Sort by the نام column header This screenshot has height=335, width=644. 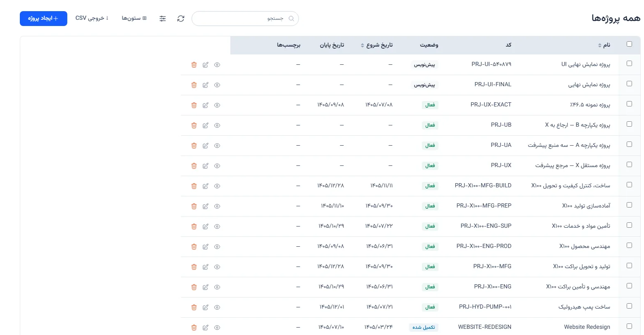pos(604,45)
